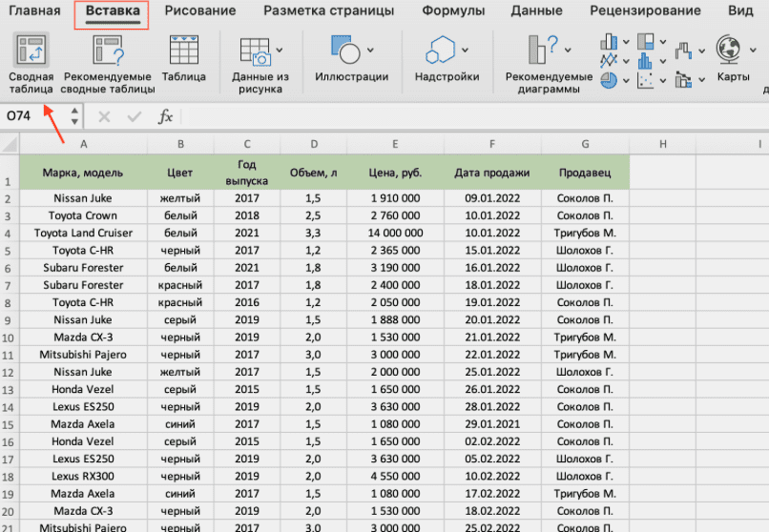Open the Формулы tab

click(x=451, y=11)
